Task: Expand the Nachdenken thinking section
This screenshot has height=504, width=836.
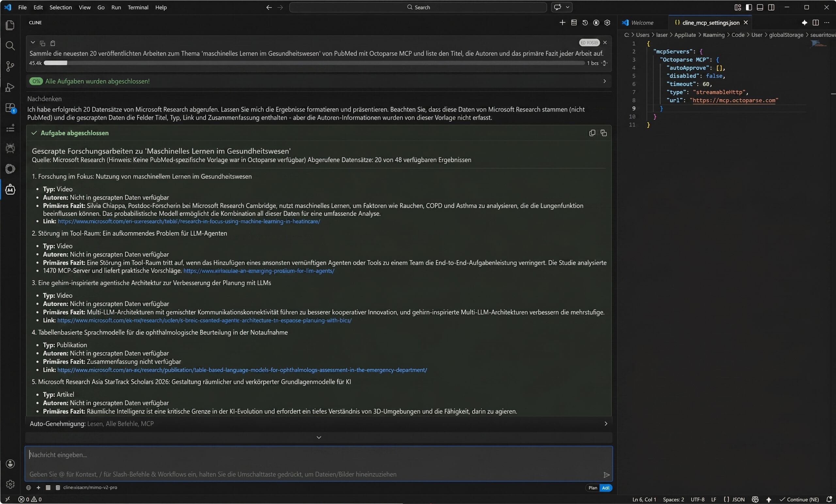Action: [44, 99]
